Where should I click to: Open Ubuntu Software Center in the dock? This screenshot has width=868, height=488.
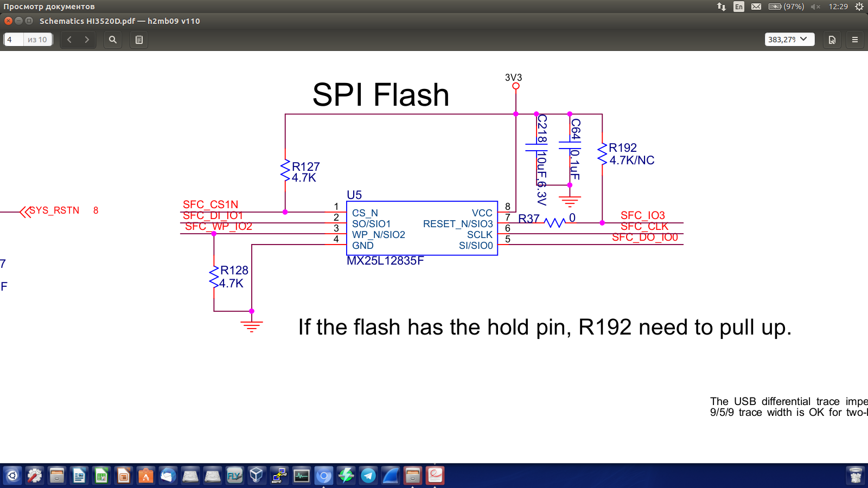(145, 476)
